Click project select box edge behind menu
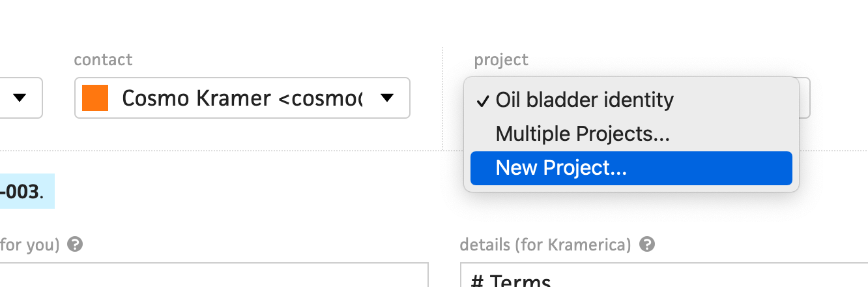868x287 pixels. 805,98
